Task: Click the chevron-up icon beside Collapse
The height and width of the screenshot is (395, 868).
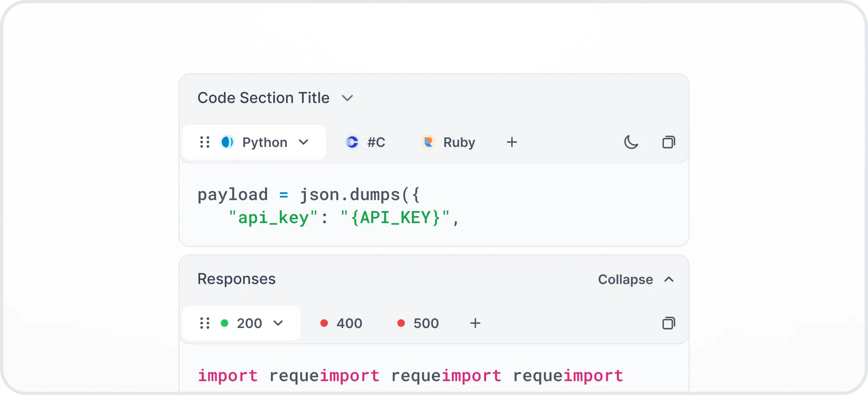Action: 669,279
